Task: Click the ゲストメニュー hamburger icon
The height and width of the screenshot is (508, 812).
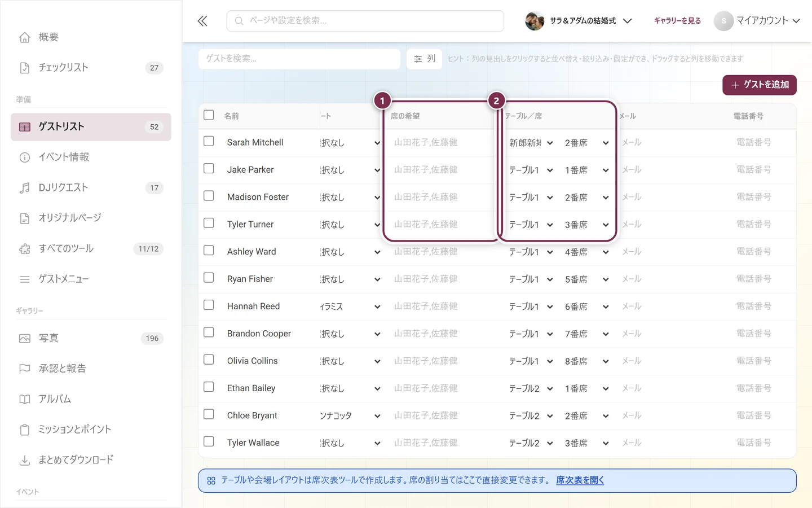Action: (25, 279)
